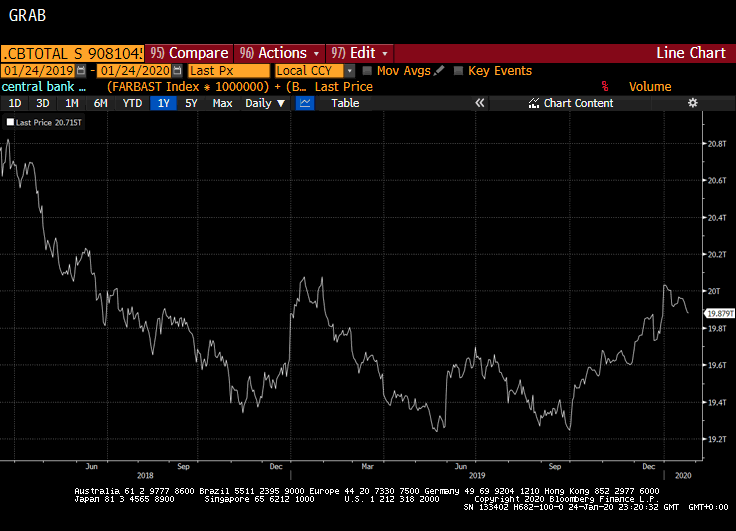Select the 1D time range tab
The image size is (736, 531).
click(15, 103)
